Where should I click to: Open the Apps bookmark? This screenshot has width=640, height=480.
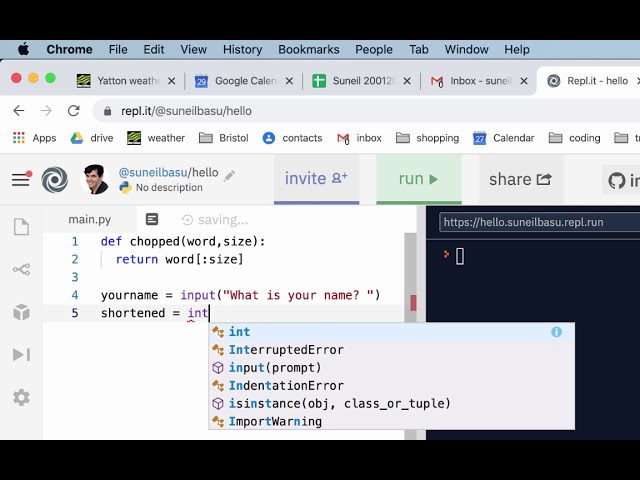pos(34,138)
